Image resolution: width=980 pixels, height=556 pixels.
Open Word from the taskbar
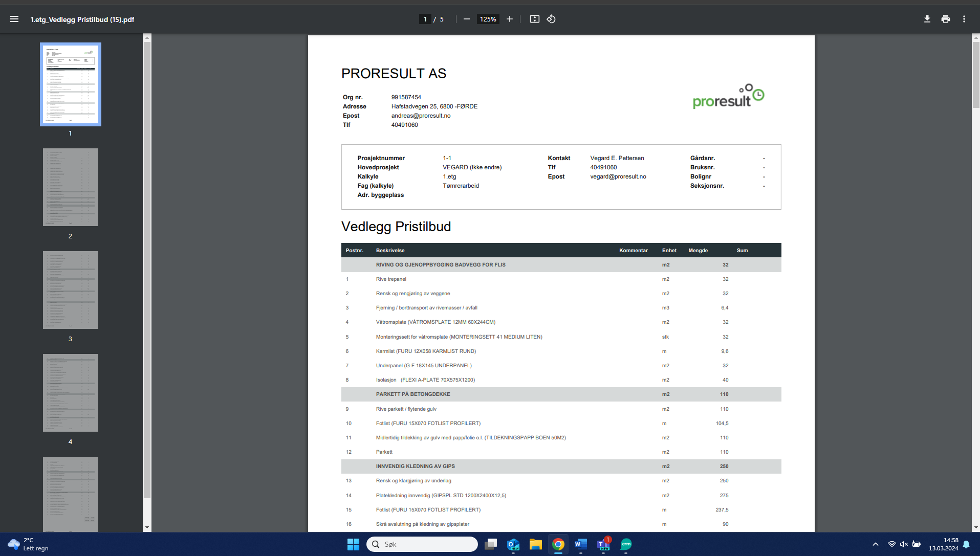click(581, 544)
